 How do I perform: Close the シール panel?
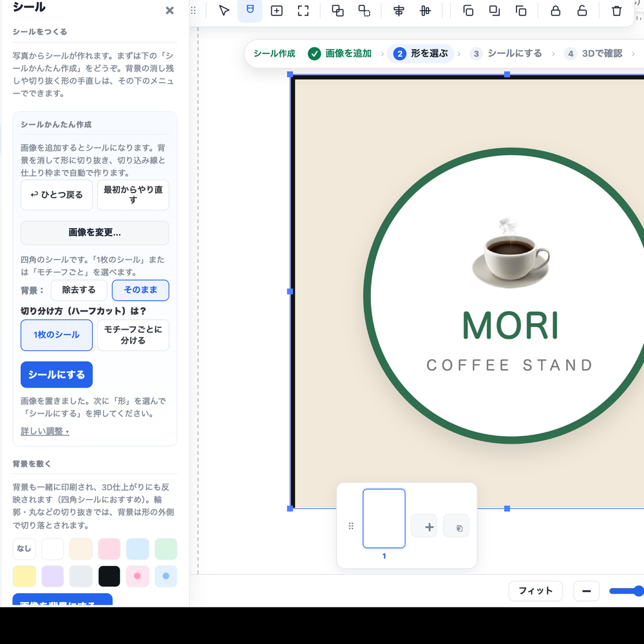tap(169, 11)
